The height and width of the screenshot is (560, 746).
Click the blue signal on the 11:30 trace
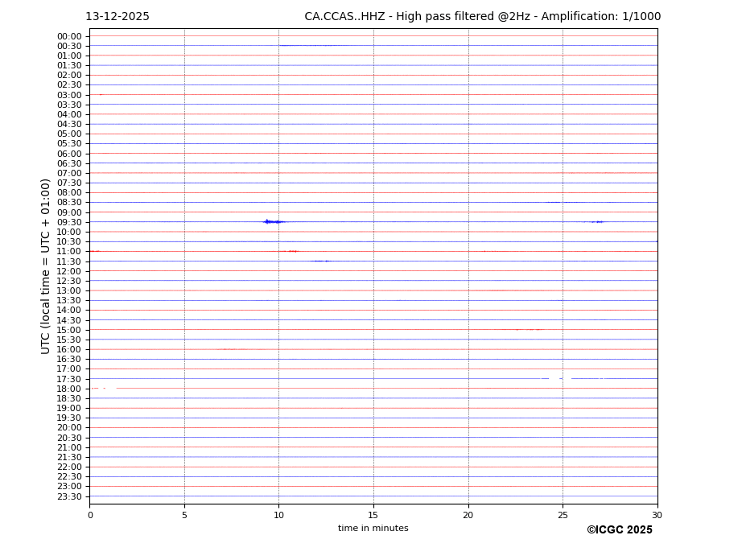click(322, 261)
